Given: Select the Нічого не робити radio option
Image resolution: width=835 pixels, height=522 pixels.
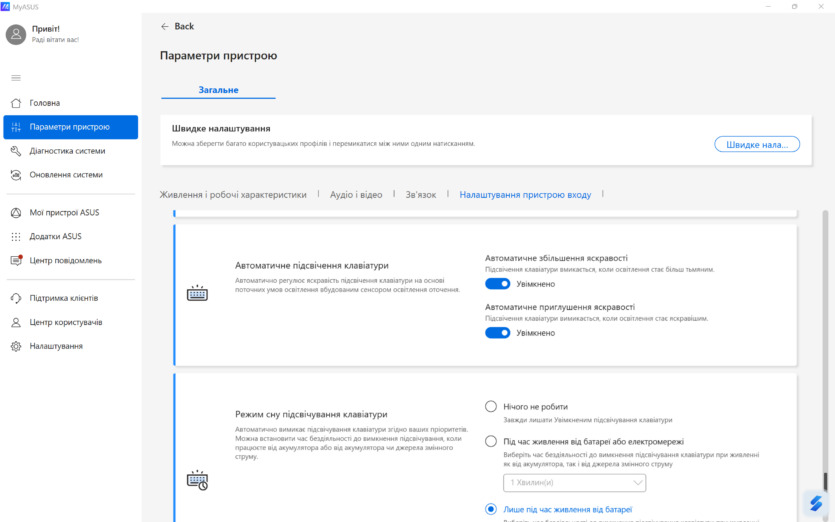Looking at the screenshot, I should click(491, 406).
